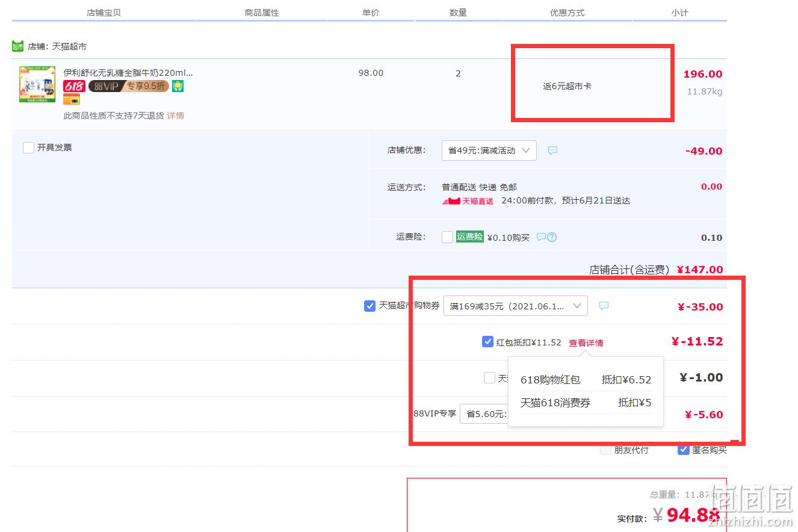Tick the 运费险 purchase checkbox
Screen dimensions: 798x532
(447, 237)
